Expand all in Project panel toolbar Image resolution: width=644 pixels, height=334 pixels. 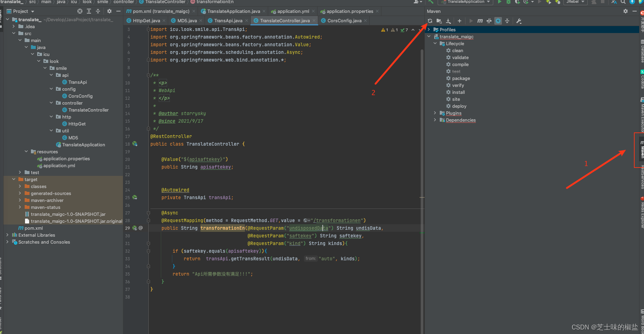tap(89, 11)
